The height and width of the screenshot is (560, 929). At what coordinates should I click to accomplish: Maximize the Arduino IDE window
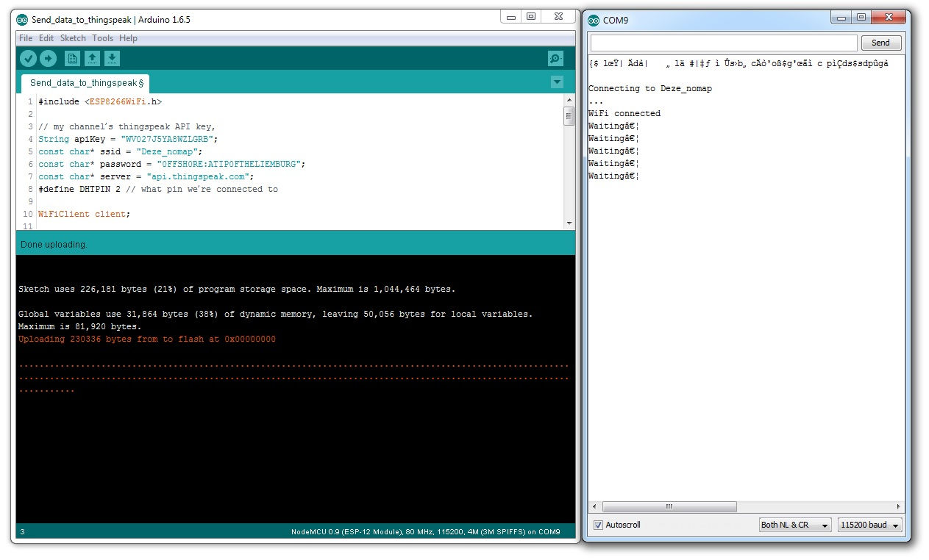tap(531, 17)
